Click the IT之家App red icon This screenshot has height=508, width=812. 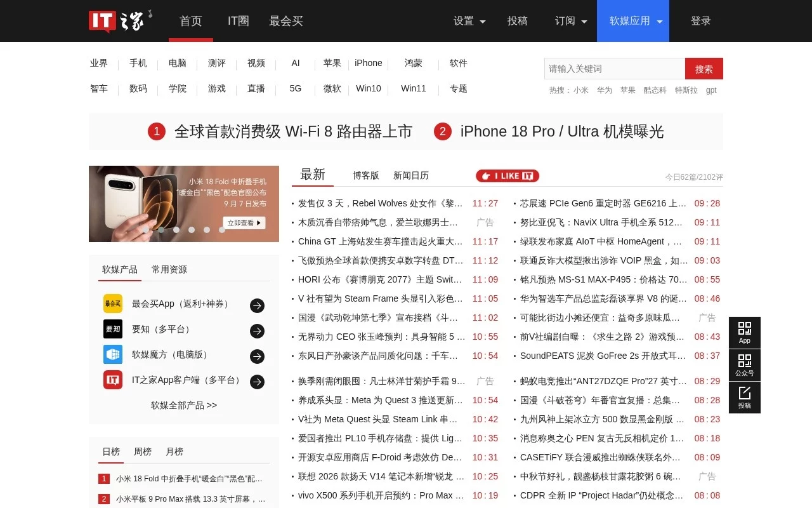[113, 380]
